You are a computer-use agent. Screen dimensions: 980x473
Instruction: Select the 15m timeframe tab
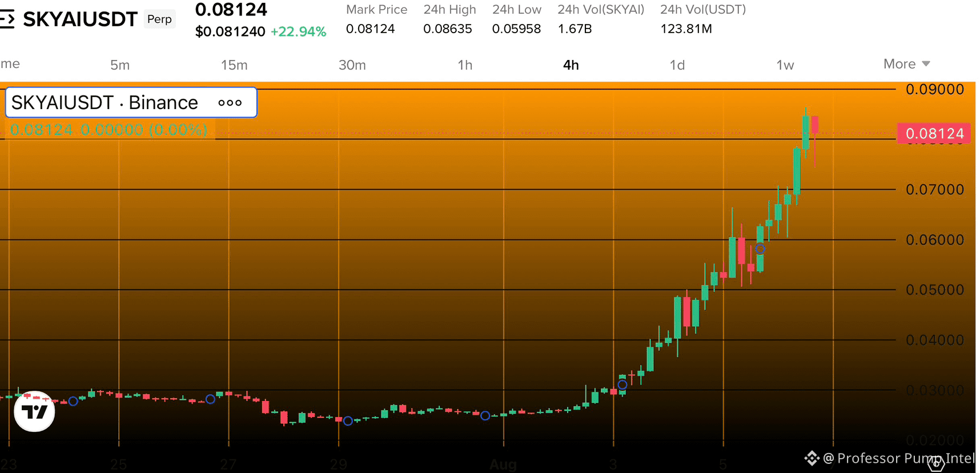pyautogui.click(x=234, y=65)
